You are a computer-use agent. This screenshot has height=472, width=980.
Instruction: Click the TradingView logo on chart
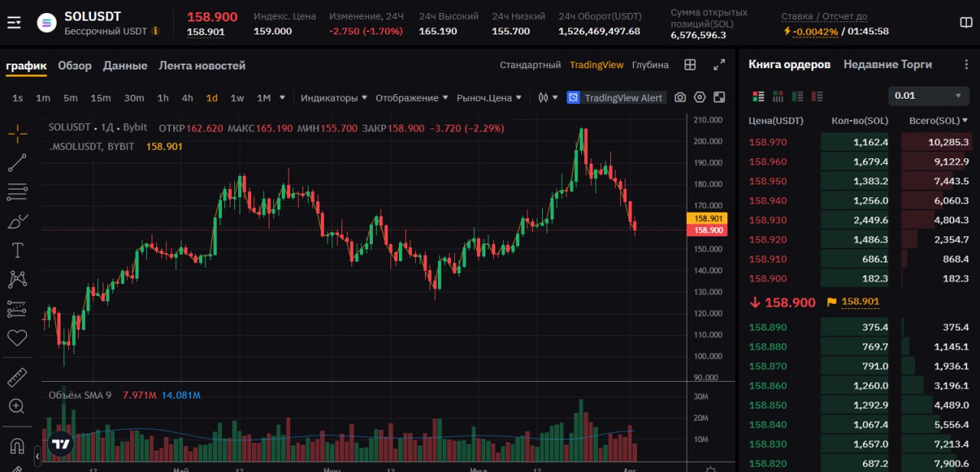point(60,444)
